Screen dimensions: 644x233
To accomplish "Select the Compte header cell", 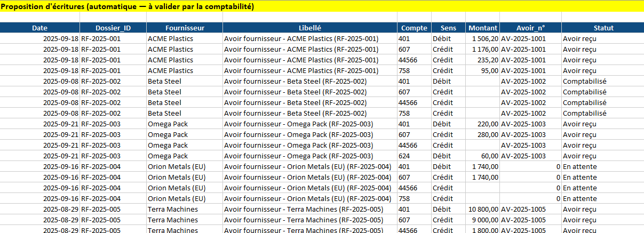I will [x=414, y=28].
